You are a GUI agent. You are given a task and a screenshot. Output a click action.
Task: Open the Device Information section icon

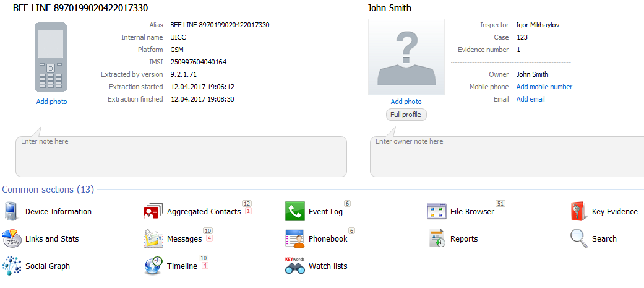coord(10,211)
